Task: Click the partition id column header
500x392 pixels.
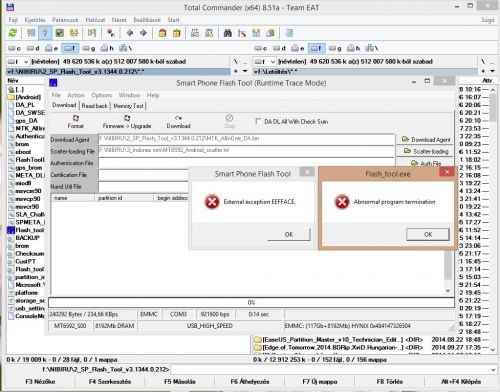Action: (x=124, y=198)
